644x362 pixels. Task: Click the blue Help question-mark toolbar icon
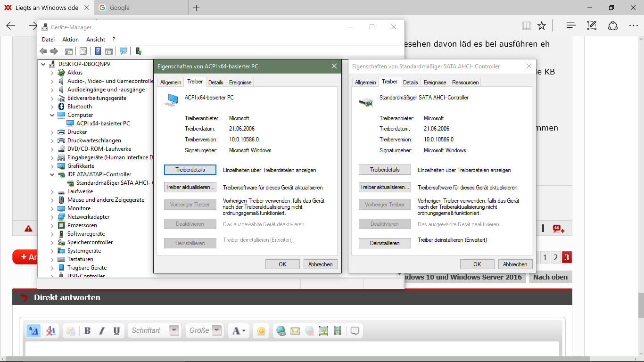(x=98, y=51)
